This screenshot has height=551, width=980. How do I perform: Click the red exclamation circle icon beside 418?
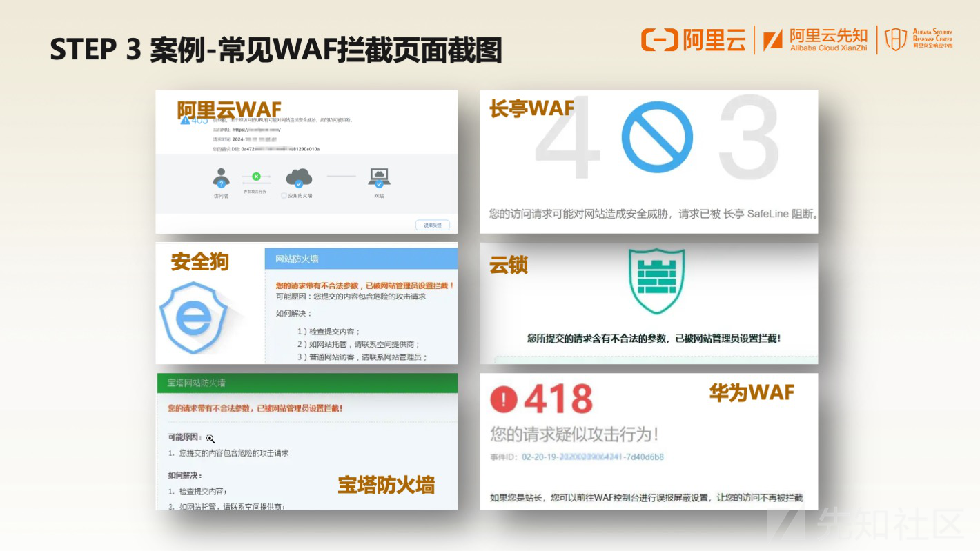click(x=504, y=399)
